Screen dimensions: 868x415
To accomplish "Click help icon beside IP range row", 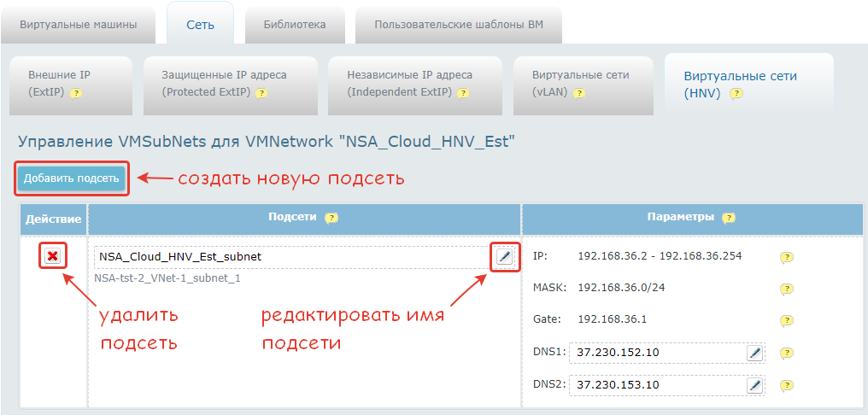I will (787, 258).
